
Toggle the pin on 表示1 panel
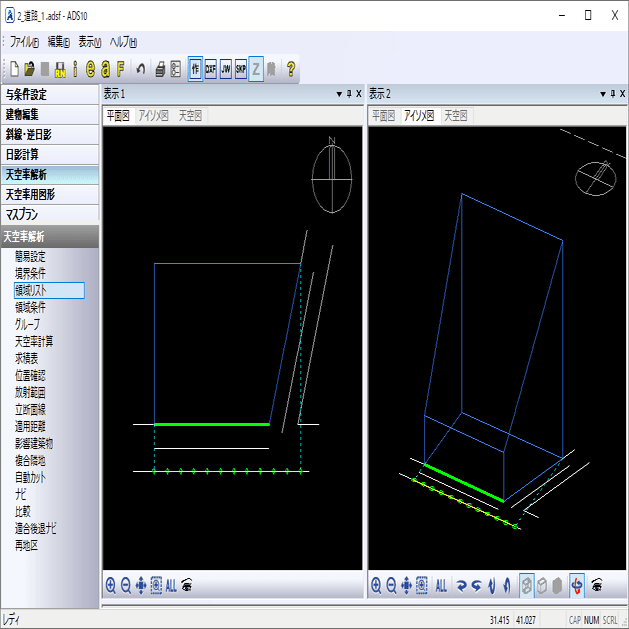tap(349, 94)
